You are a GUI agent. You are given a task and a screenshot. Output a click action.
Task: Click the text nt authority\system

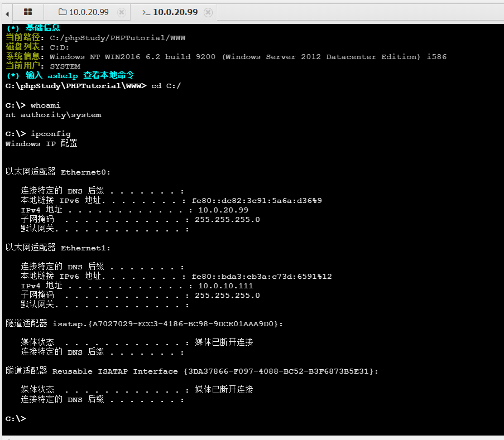point(54,115)
